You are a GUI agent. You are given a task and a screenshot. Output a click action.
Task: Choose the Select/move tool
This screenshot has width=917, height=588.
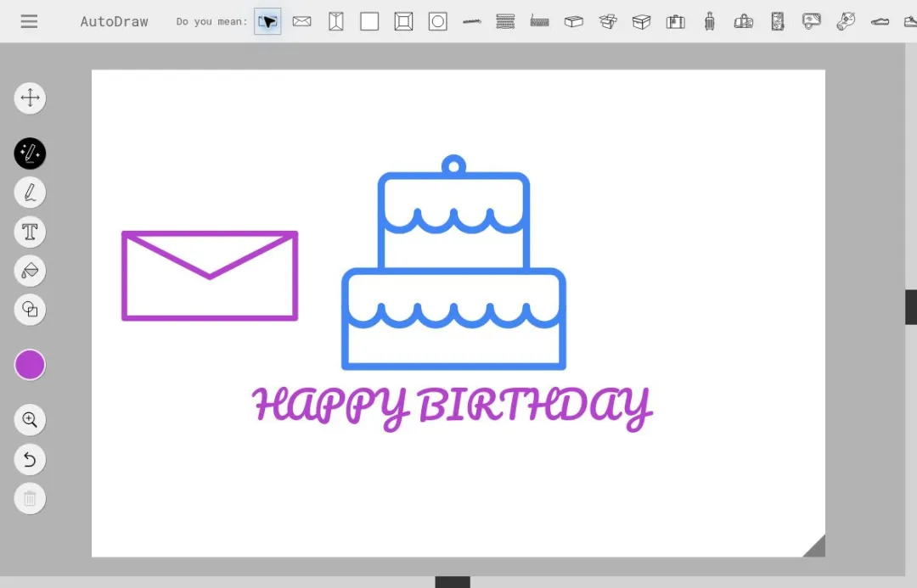pyautogui.click(x=30, y=98)
